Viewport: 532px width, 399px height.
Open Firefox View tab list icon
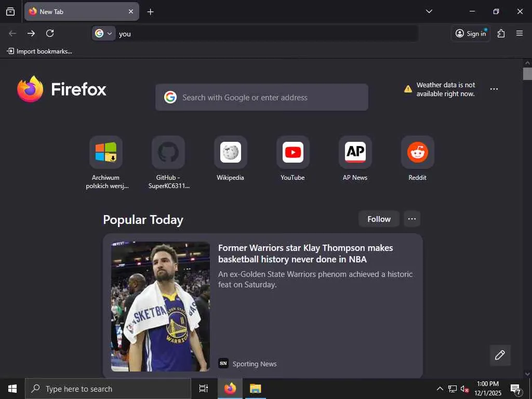(x=10, y=11)
